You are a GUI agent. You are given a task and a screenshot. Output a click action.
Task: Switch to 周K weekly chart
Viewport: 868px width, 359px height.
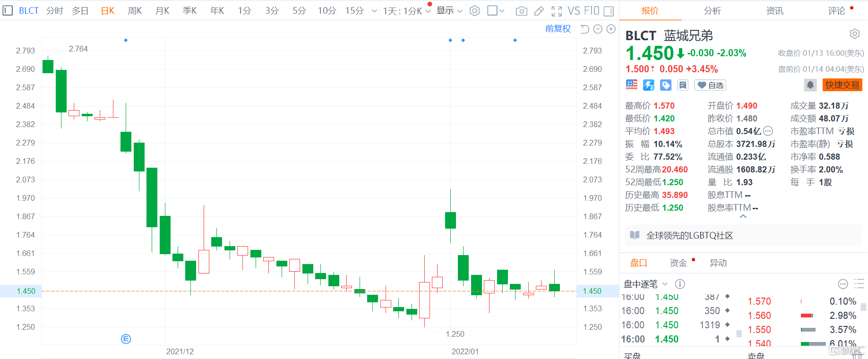[x=135, y=11]
